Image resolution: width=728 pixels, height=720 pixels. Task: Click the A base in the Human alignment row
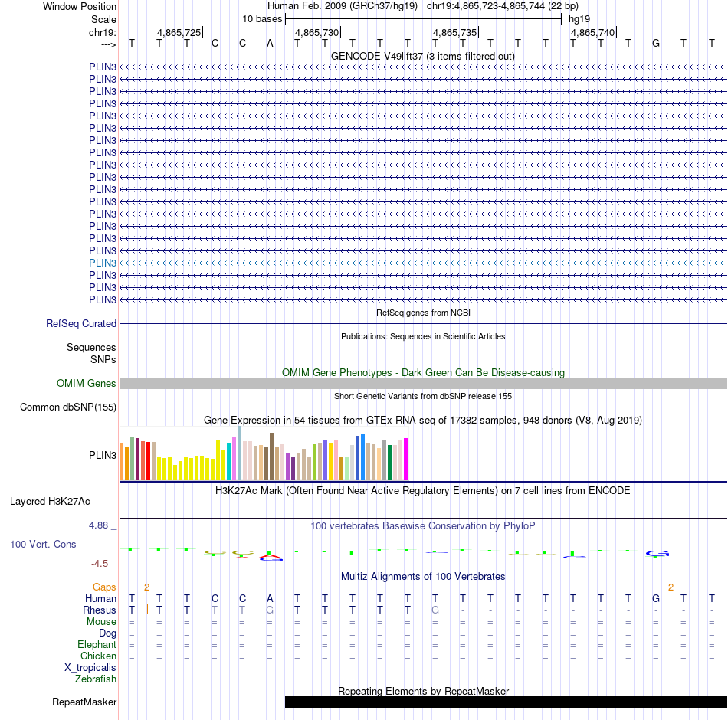coord(270,598)
